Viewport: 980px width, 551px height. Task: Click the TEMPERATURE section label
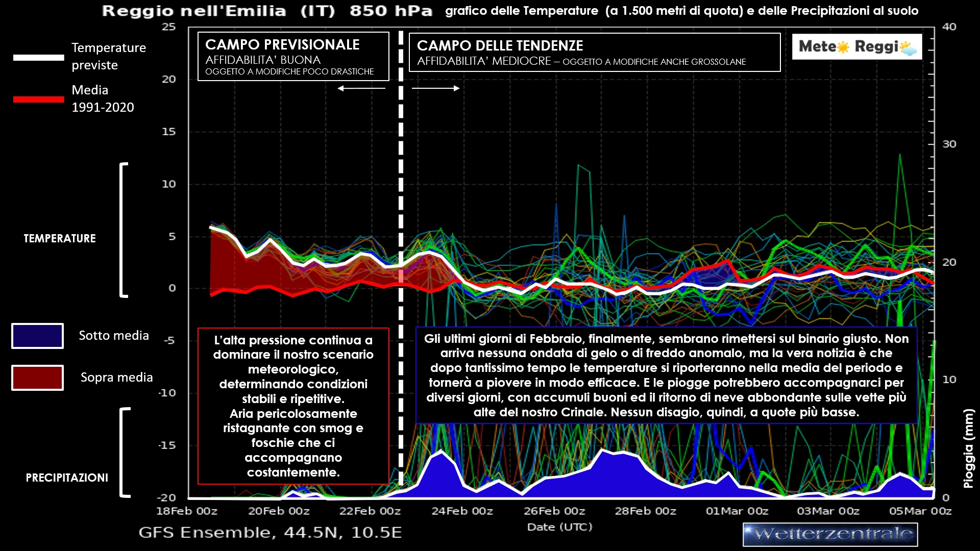60,238
